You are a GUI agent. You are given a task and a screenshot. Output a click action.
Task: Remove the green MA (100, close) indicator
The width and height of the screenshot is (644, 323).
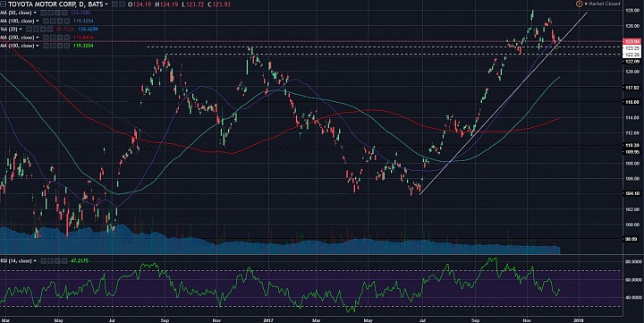(x=67, y=46)
